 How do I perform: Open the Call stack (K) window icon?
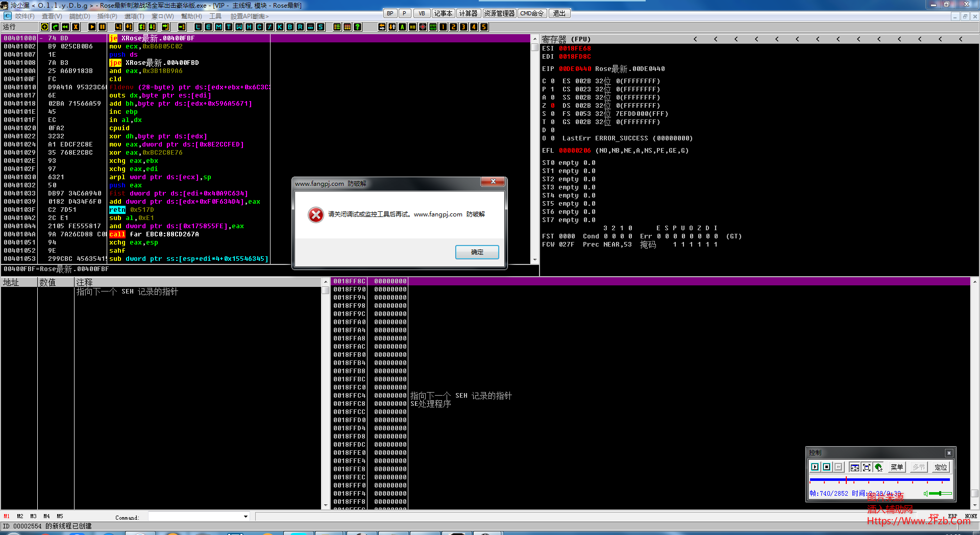tap(280, 27)
